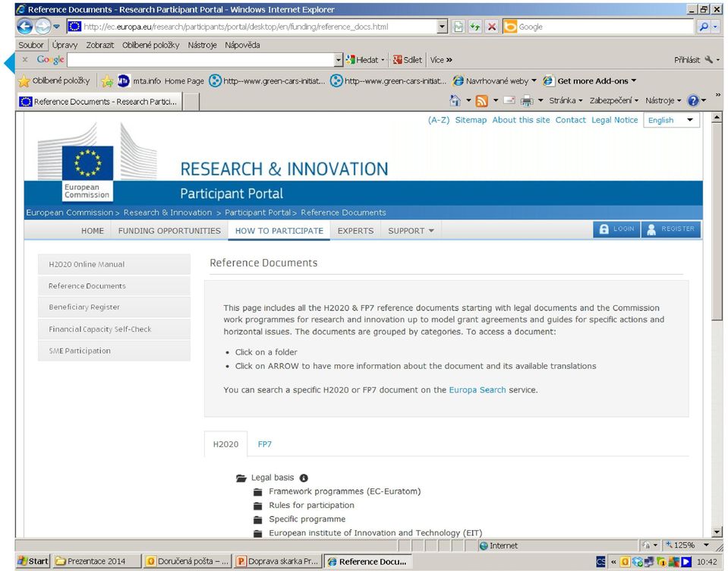Open the Zabezpečení safety dropdown

click(x=614, y=100)
